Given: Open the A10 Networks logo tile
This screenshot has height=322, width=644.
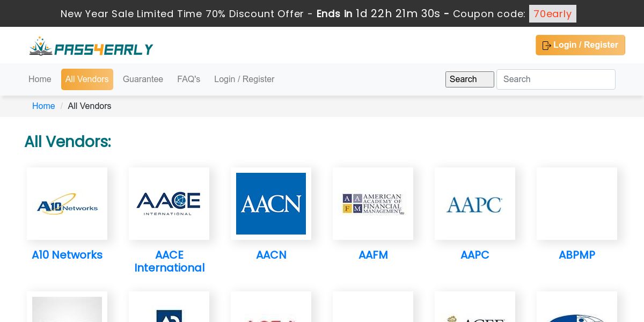Looking at the screenshot, I should pyautogui.click(x=67, y=203).
